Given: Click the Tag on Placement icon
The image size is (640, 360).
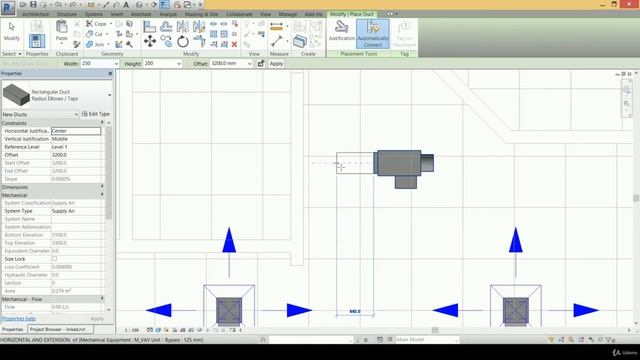Looking at the screenshot, I should [x=404, y=34].
